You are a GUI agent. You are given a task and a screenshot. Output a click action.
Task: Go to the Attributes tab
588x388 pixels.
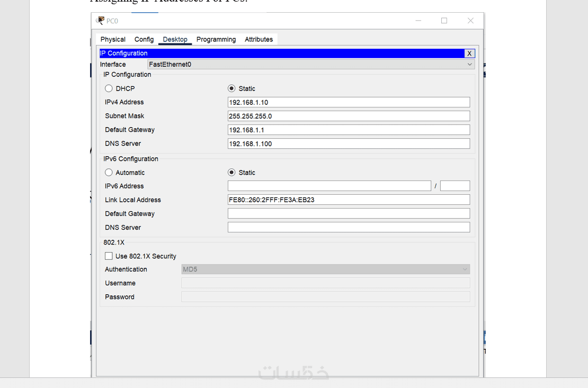[259, 39]
